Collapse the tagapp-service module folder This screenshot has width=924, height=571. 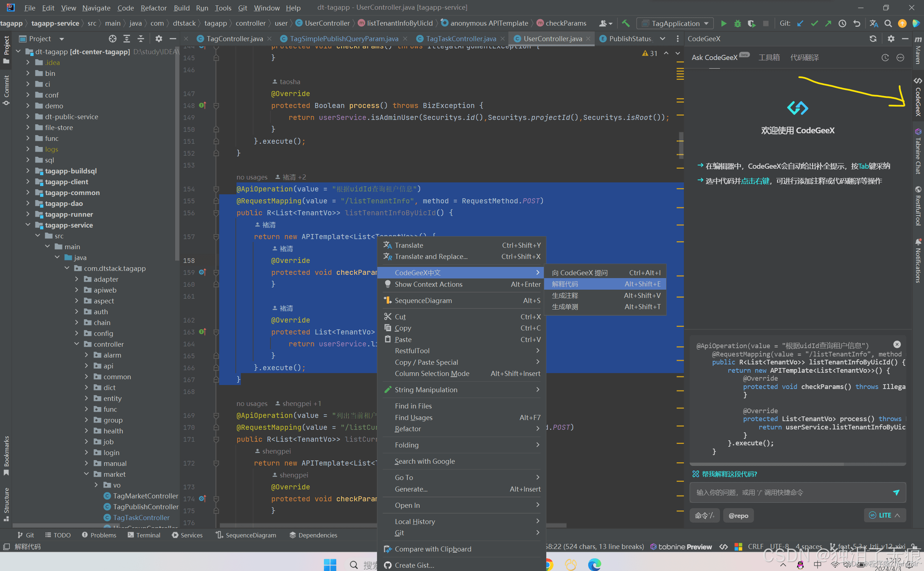pos(28,225)
